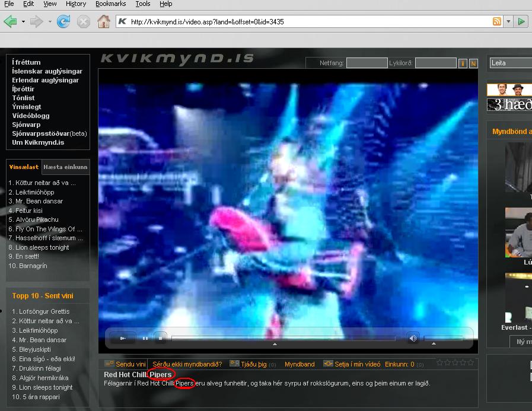The height and width of the screenshot is (411, 532).
Task: Open sent video 'Drukkinn félagi'
Action: (36, 368)
